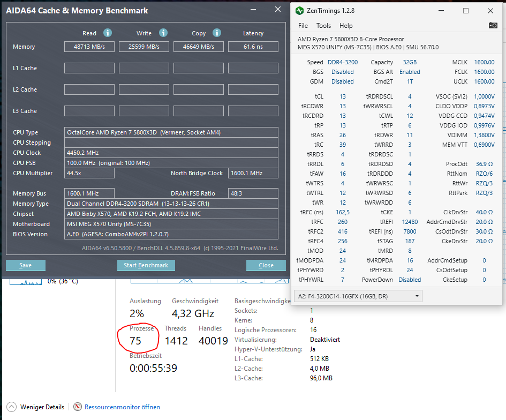
Task: Click the CPU Multiplier value 44.5x
Action: [89, 173]
